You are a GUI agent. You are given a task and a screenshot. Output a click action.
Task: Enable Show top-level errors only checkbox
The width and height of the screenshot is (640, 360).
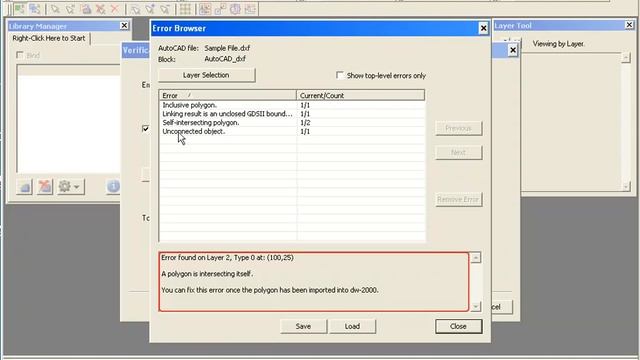pyautogui.click(x=340, y=75)
